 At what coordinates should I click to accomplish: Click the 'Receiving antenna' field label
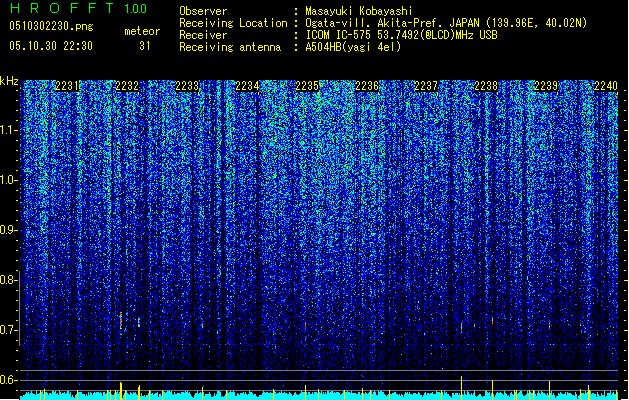pos(230,47)
